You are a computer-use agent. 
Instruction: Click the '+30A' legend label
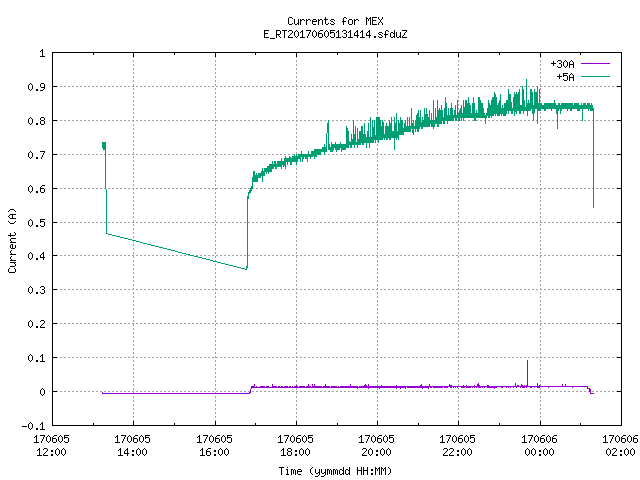562,64
